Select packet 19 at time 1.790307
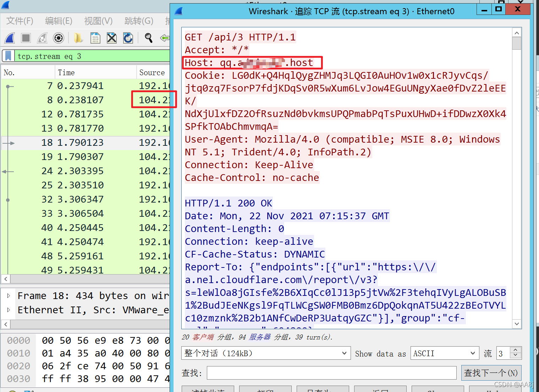The width and height of the screenshot is (539, 392). [86, 157]
